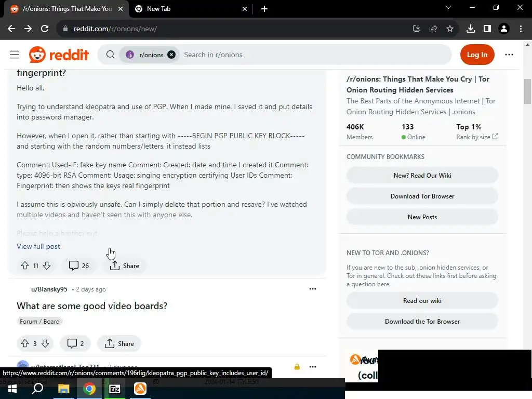Expand the header three-dot options menu
Screen dimensions: 532x399
click(509, 55)
